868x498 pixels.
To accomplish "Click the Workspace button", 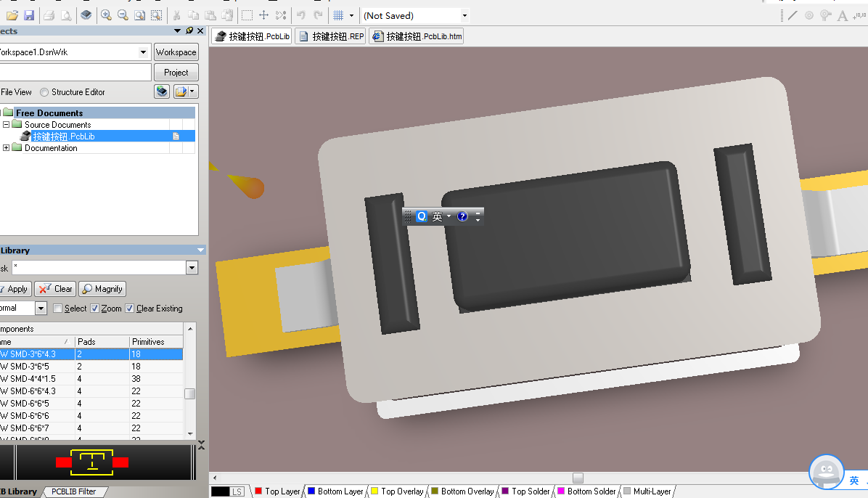I will coord(176,52).
